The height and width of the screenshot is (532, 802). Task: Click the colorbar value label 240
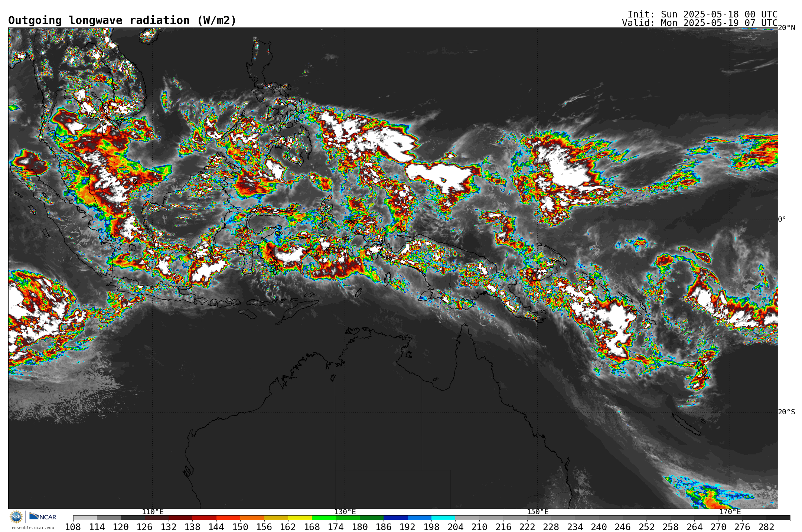[x=599, y=527]
